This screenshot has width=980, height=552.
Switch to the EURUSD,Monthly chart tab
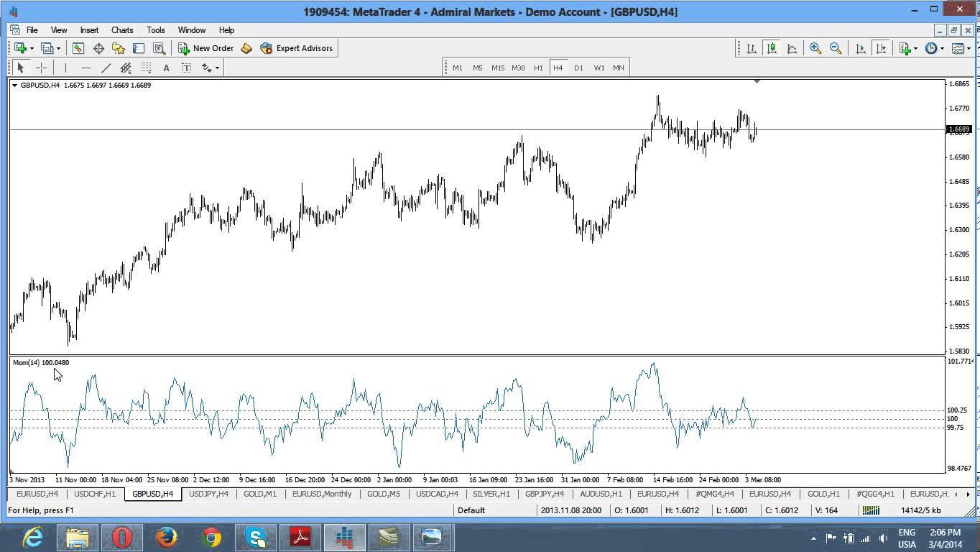tap(322, 494)
